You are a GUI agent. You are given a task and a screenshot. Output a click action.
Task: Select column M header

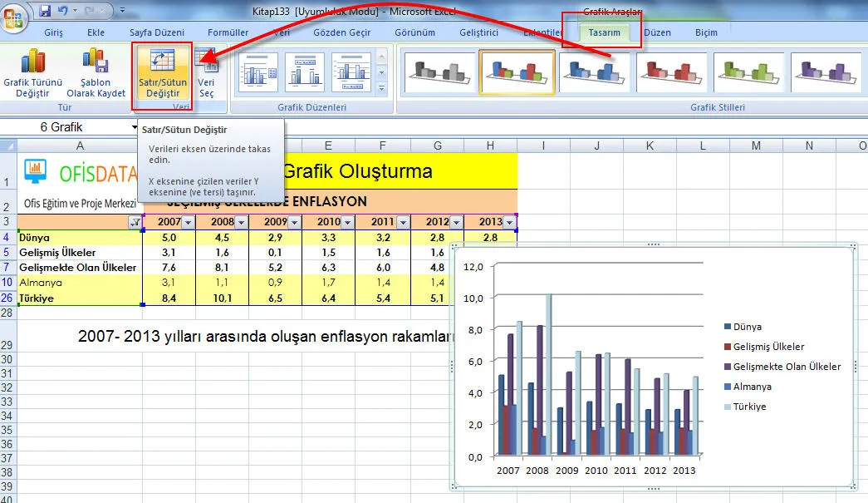(756, 146)
